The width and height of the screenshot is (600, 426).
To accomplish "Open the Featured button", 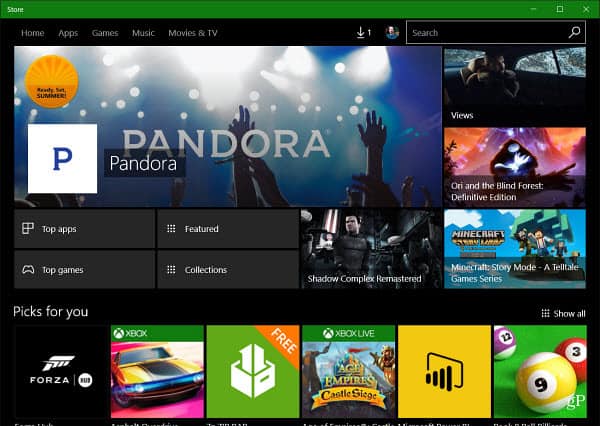I will (228, 229).
